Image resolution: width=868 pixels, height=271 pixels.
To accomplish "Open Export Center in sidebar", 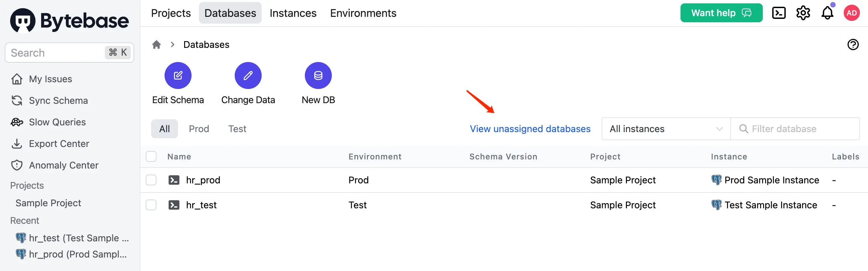I will (59, 144).
